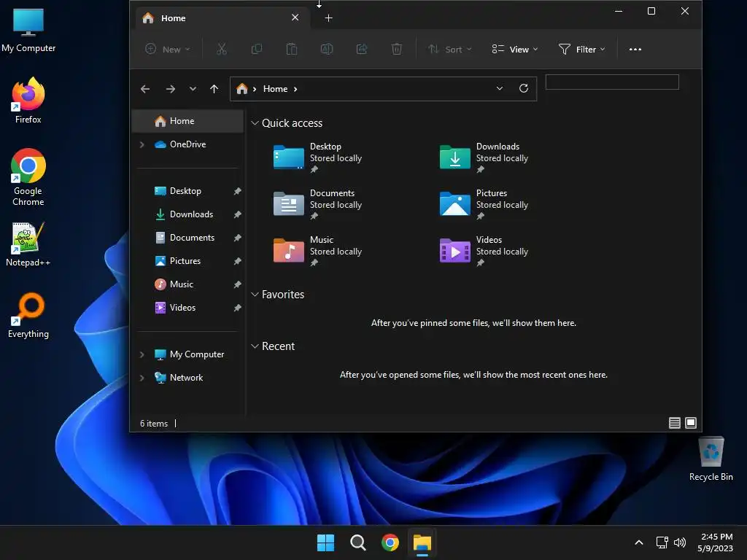This screenshot has height=560, width=747.
Task: Click the Share icon in toolbar
Action: coord(362,49)
